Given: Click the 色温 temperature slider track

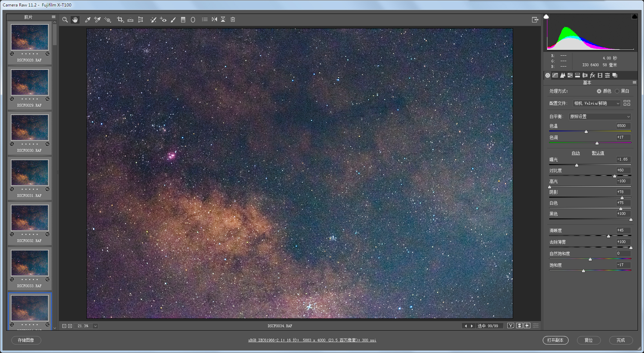Looking at the screenshot, I should (x=590, y=131).
